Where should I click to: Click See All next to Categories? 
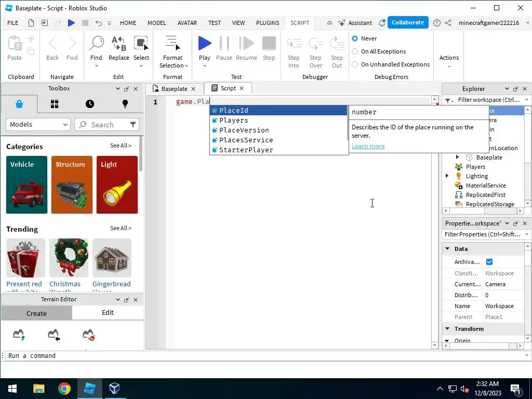click(x=121, y=145)
